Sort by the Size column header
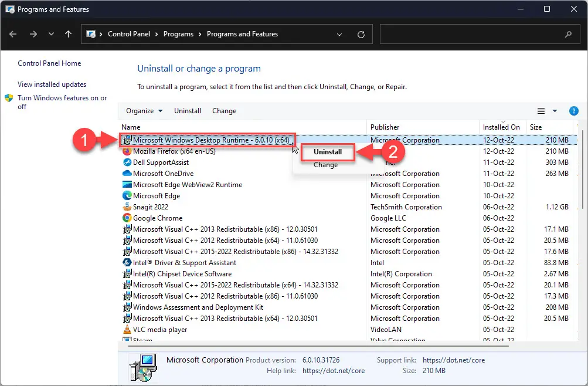Image resolution: width=588 pixels, height=386 pixels. click(x=535, y=127)
